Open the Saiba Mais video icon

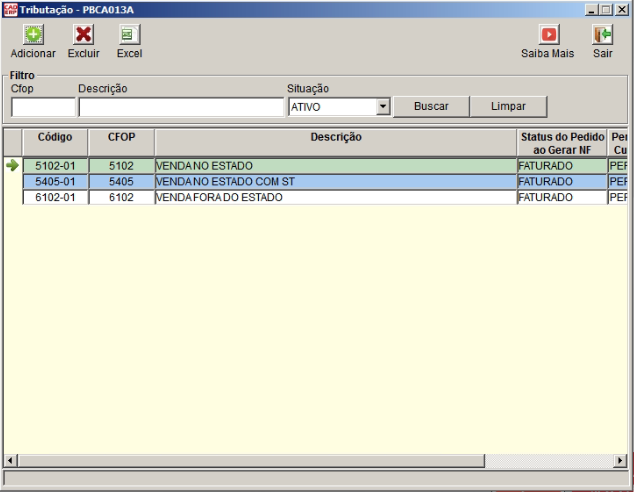549,35
